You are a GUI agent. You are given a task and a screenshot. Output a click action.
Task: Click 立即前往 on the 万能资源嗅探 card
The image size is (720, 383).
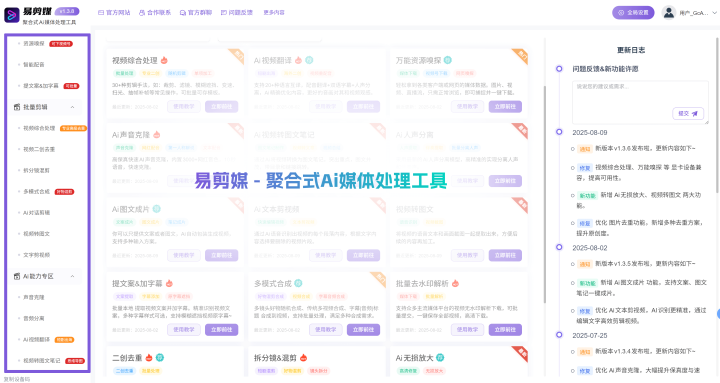[x=505, y=107]
